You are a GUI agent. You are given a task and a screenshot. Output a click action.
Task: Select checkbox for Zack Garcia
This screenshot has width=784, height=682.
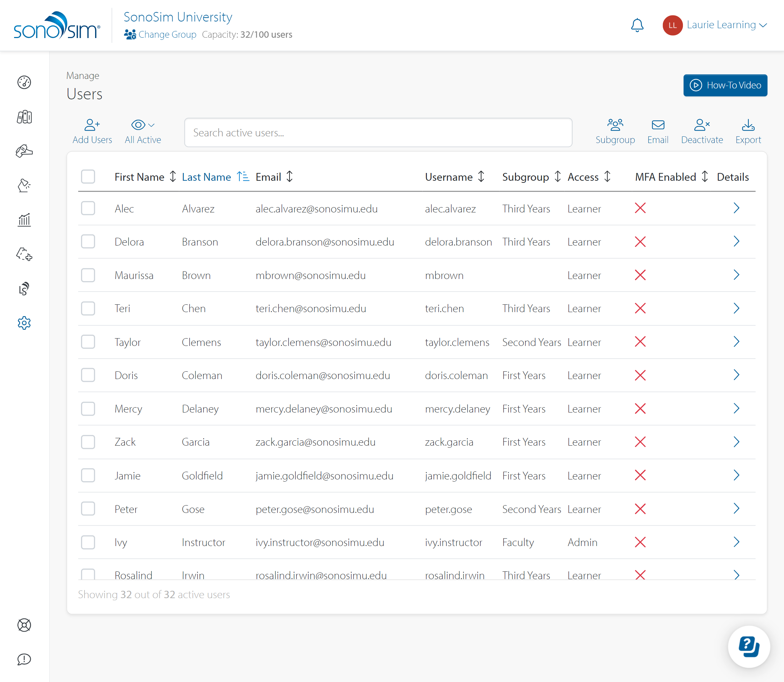[x=88, y=442]
